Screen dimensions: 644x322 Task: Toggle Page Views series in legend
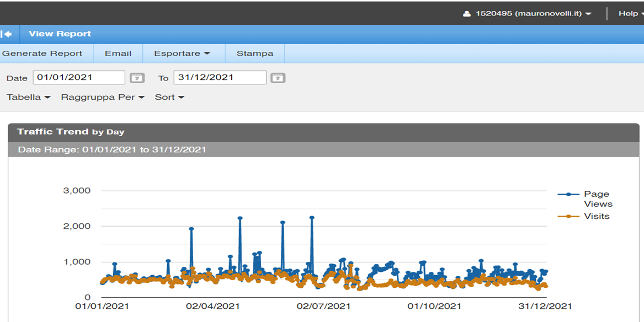(596, 198)
